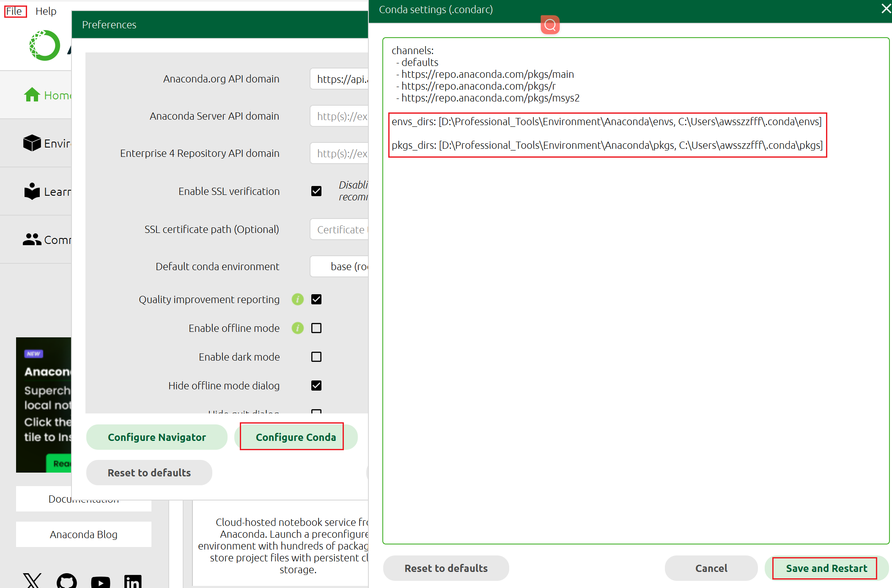Viewport: 892px width, 588px height.
Task: Turn on Enable dark mode checkbox
Action: click(316, 357)
